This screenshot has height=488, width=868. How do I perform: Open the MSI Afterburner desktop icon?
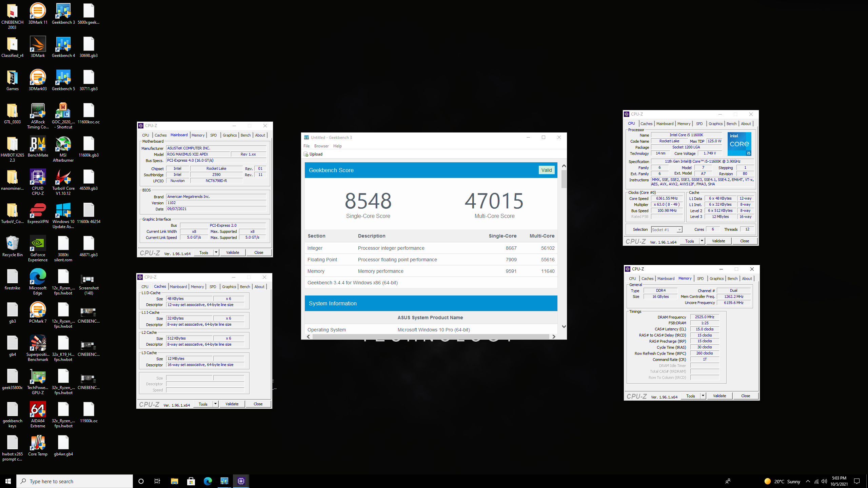coord(63,149)
